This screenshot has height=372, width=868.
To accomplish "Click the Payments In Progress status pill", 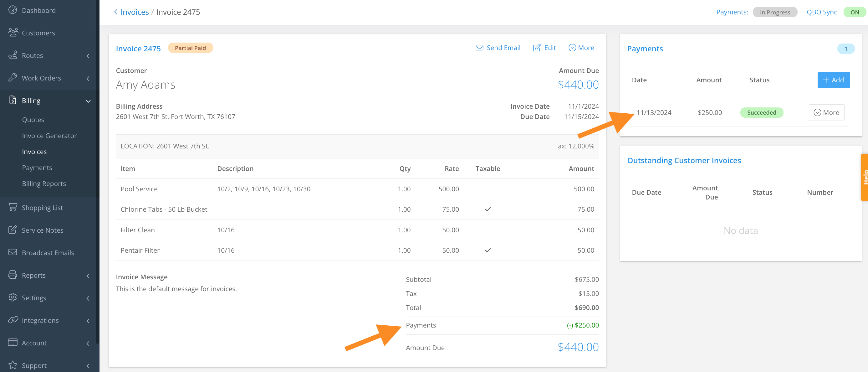I will 775,12.
